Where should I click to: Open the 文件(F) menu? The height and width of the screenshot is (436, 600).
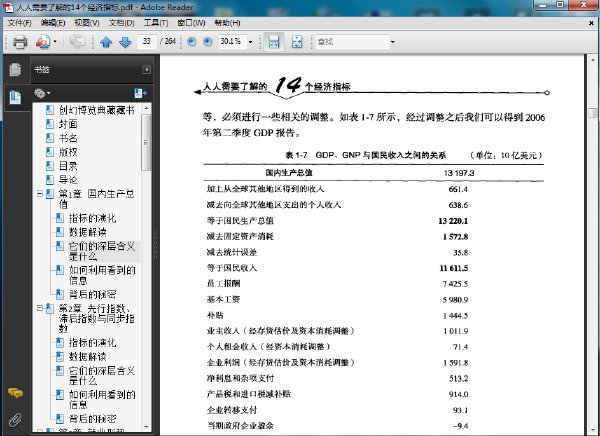tap(19, 23)
